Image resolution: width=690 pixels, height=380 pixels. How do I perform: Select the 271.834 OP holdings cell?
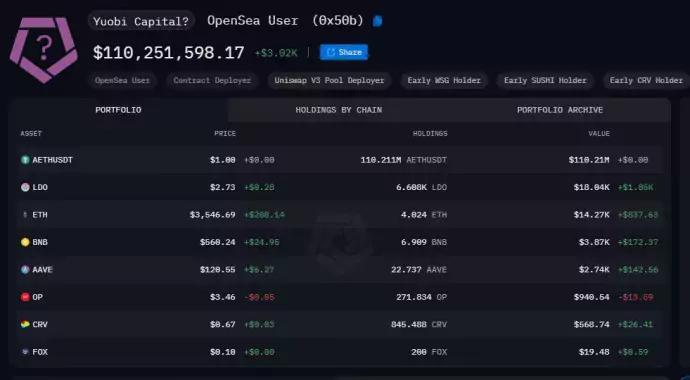point(422,297)
